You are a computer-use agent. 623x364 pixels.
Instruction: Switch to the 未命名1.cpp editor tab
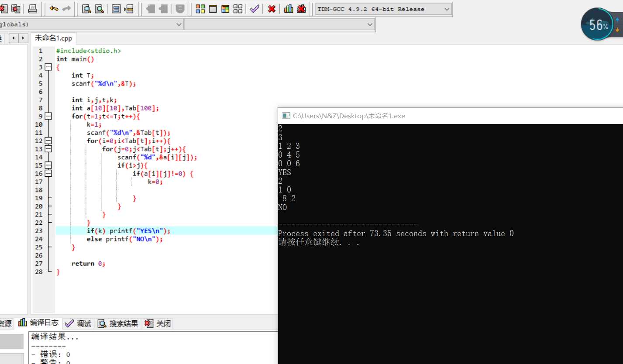(x=53, y=38)
